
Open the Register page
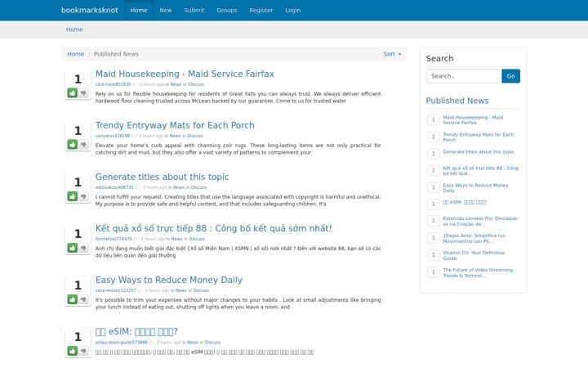point(261,10)
